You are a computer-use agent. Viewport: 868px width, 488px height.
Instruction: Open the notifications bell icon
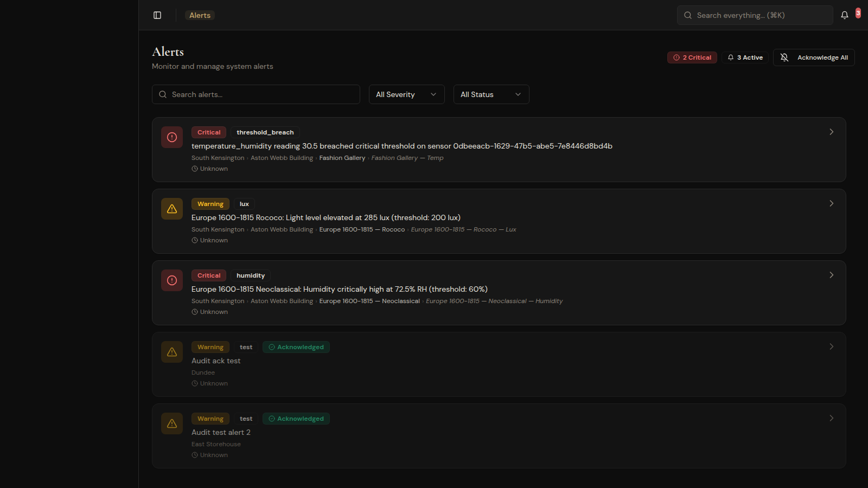tap(845, 15)
